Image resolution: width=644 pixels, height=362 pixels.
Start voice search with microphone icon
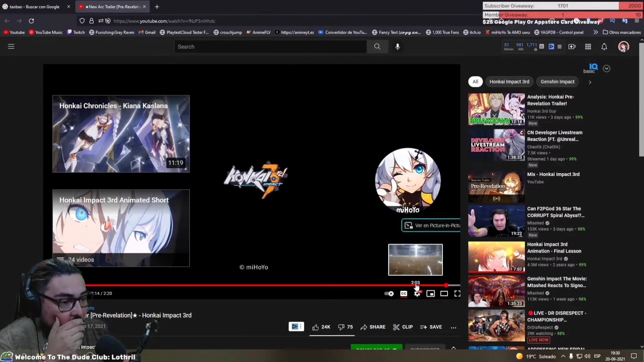pos(397,47)
